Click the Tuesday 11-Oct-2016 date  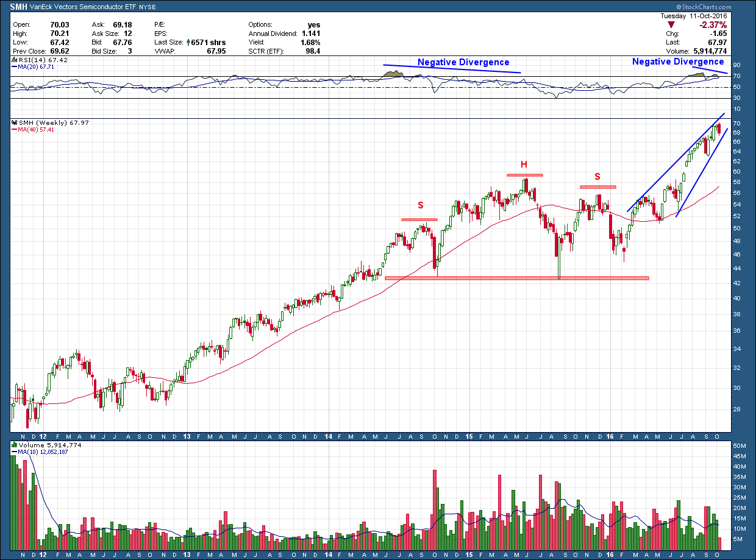tap(694, 16)
